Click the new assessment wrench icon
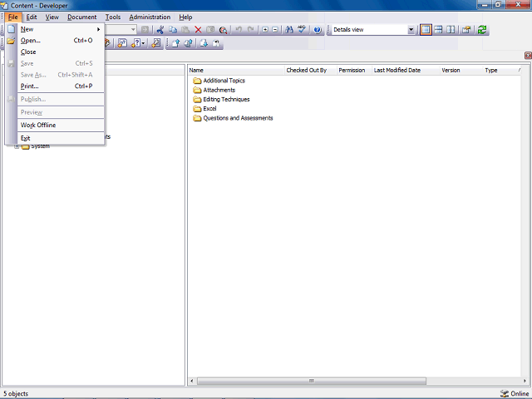Viewport: 532px width, 399px height. tap(156, 43)
